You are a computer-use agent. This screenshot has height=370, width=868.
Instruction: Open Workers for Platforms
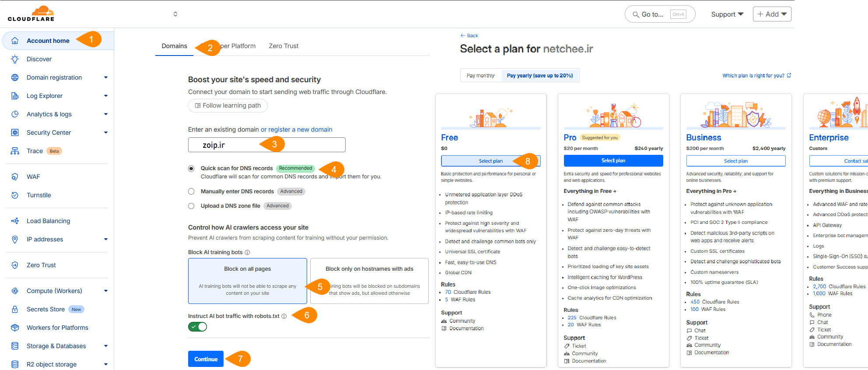(57, 327)
